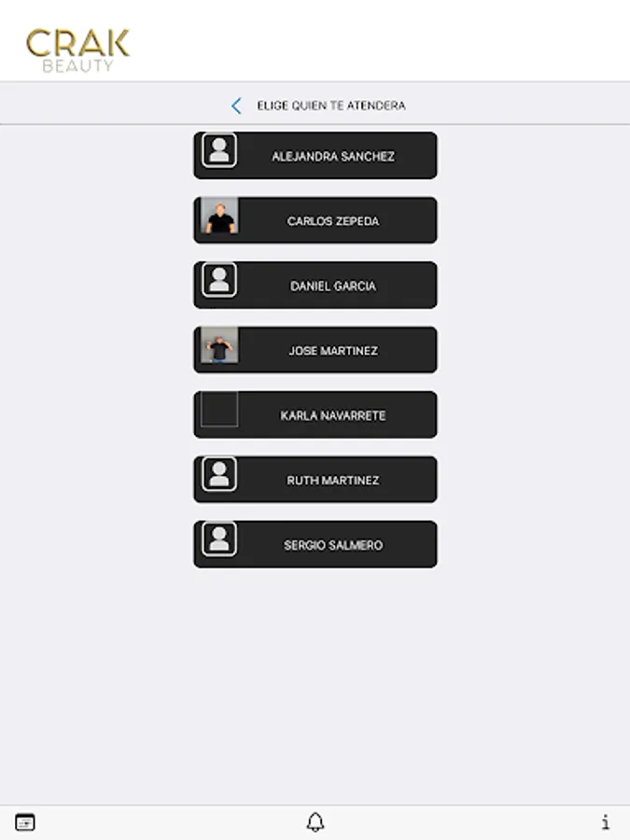630x840 pixels.
Task: Open the appointments calendar icon in bottom bar
Action: pos(25,821)
